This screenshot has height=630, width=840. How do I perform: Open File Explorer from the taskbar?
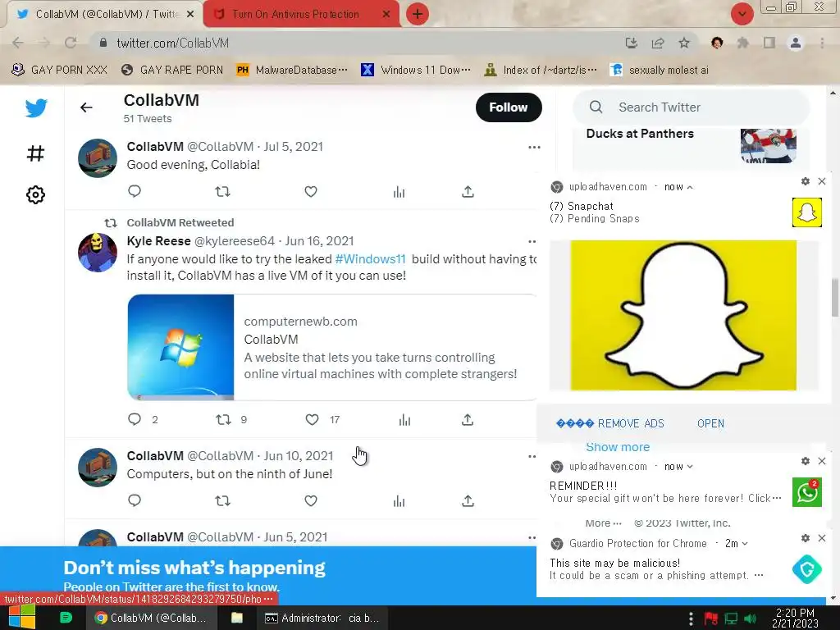pos(237,619)
